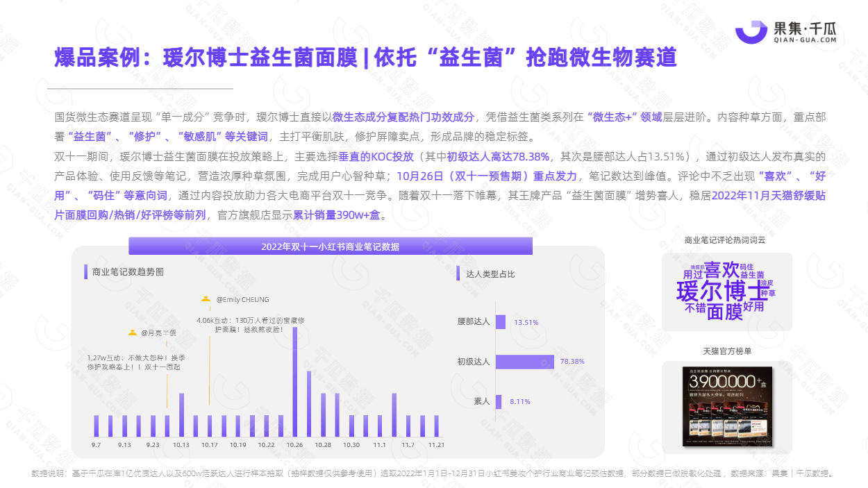Click the highlighted 累计销量390w+盒 text
The image size is (868, 488).
click(x=336, y=215)
